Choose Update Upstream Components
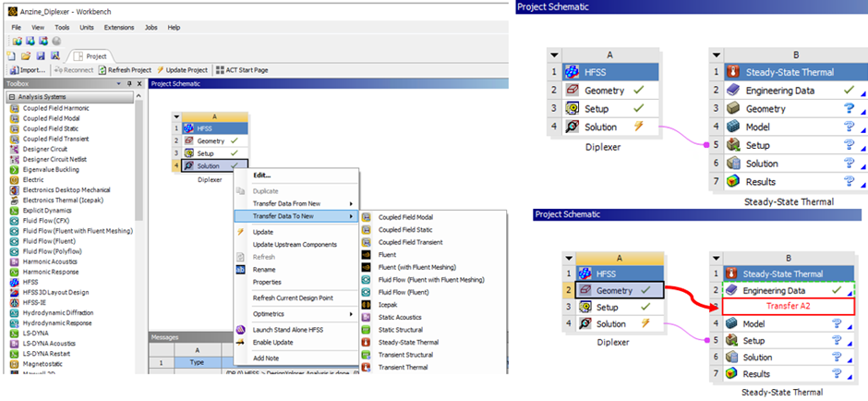The image size is (868, 401). click(296, 244)
